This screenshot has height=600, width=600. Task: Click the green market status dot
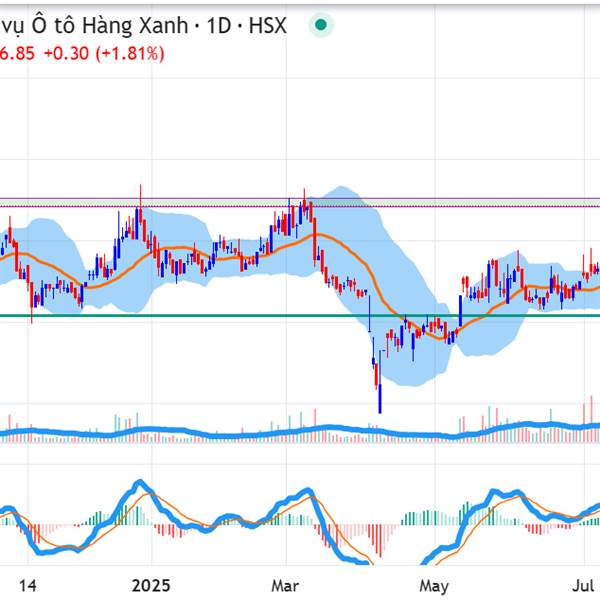click(321, 25)
